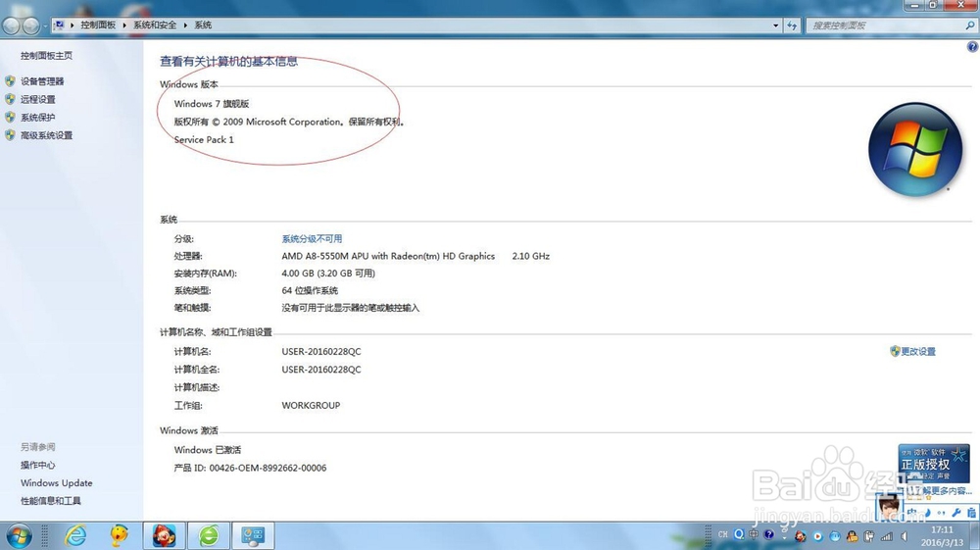This screenshot has width=980, height=550.
Task: Open 性能信息和工具 link
Action: (51, 501)
